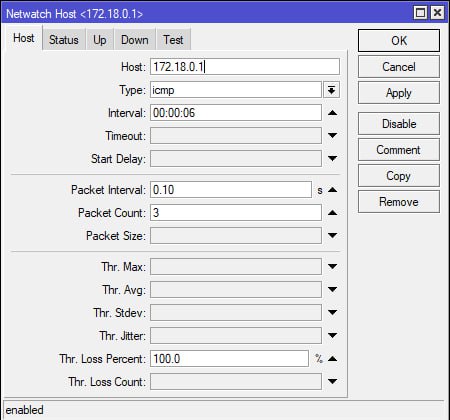450x420 pixels.
Task: Click the disabled Packet Size field
Action: [x=236, y=236]
